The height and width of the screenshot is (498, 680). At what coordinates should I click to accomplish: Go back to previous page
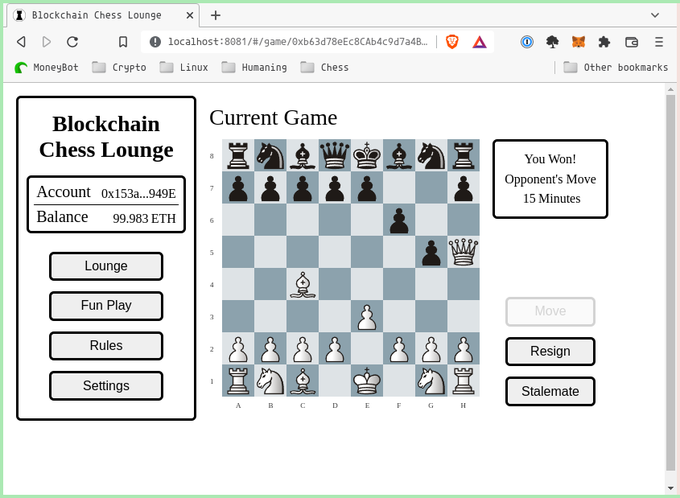coord(21,42)
